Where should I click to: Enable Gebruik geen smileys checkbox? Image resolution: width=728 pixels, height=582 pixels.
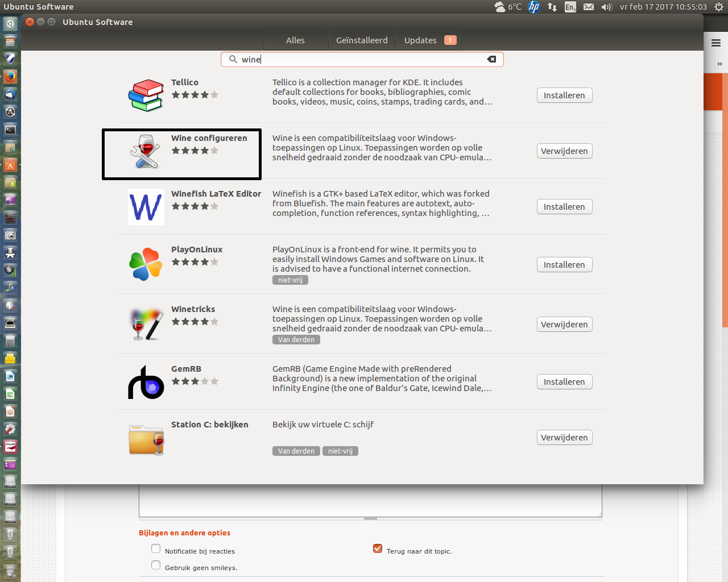[156, 565]
